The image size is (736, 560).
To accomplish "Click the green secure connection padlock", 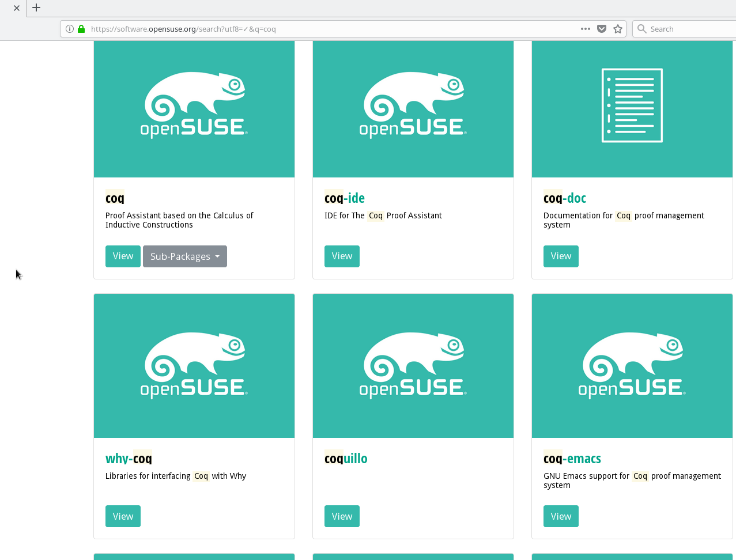I will (x=81, y=29).
